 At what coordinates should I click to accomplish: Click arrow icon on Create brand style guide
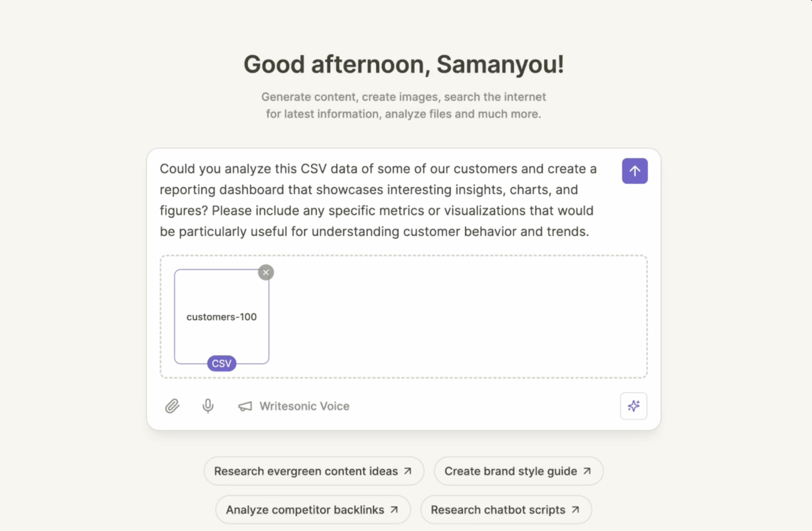587,471
